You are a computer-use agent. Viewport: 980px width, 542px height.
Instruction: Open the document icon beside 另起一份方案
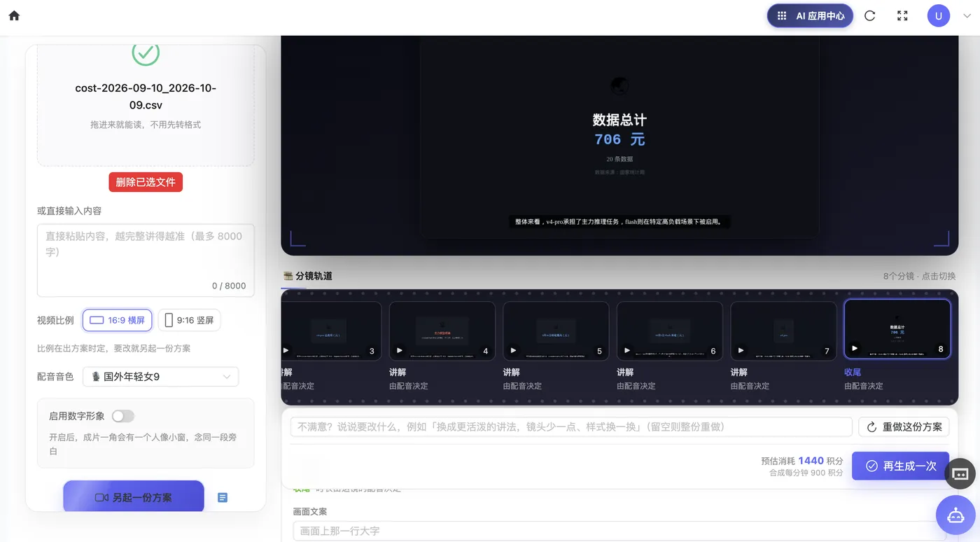coord(223,498)
